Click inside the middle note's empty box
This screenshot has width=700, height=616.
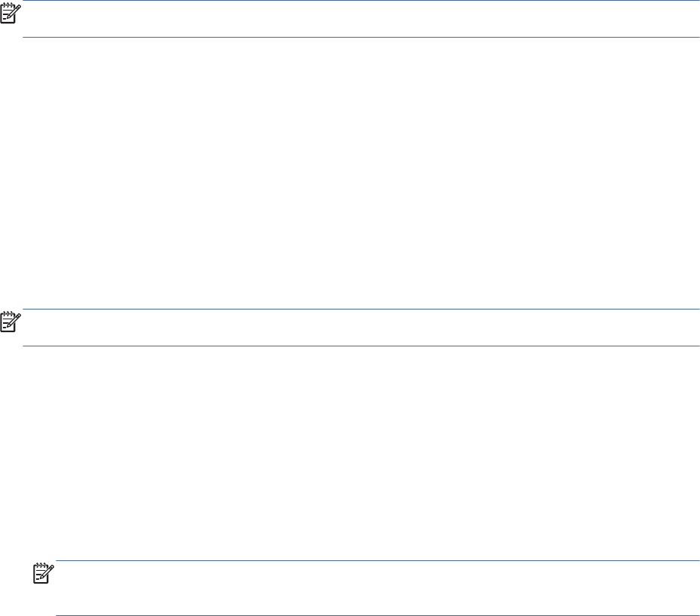coord(361,328)
